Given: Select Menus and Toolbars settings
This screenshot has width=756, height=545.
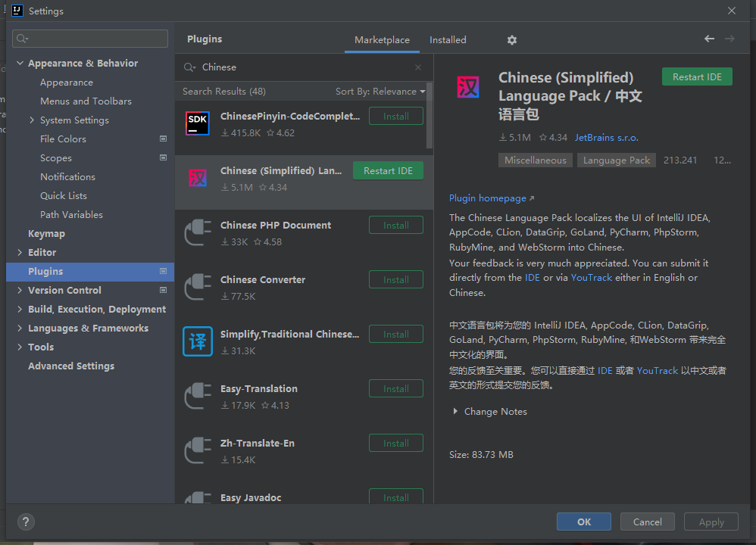Looking at the screenshot, I should (x=86, y=101).
